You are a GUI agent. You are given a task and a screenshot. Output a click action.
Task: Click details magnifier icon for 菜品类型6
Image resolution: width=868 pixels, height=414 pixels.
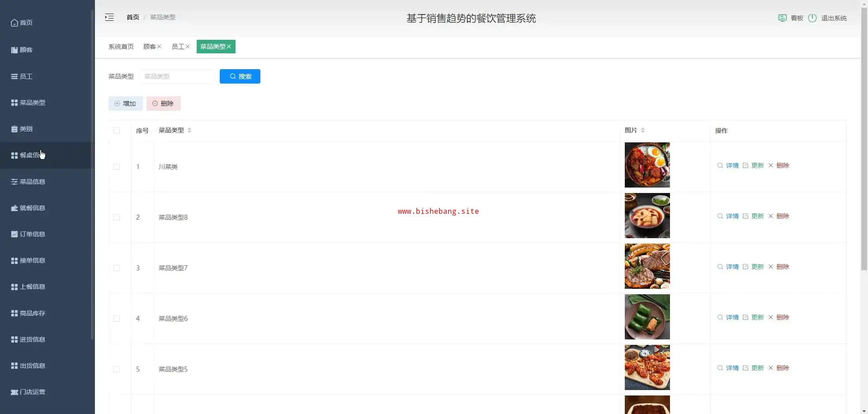(x=720, y=317)
